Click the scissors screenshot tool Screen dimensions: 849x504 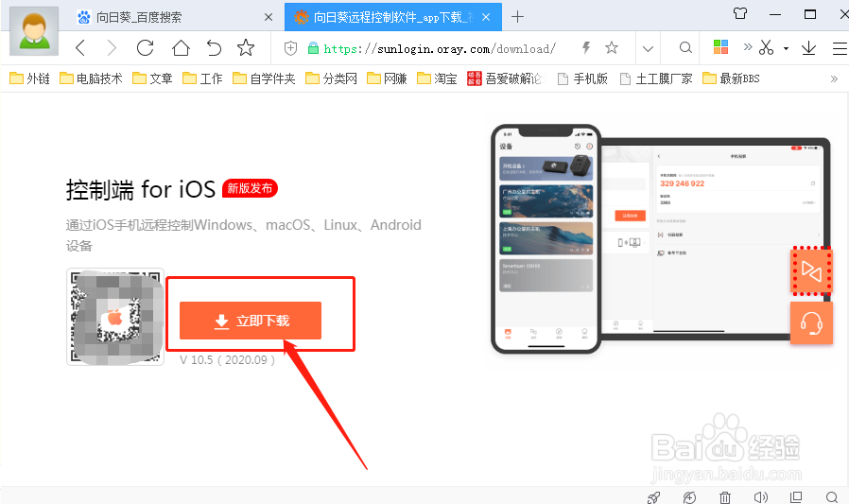[766, 47]
